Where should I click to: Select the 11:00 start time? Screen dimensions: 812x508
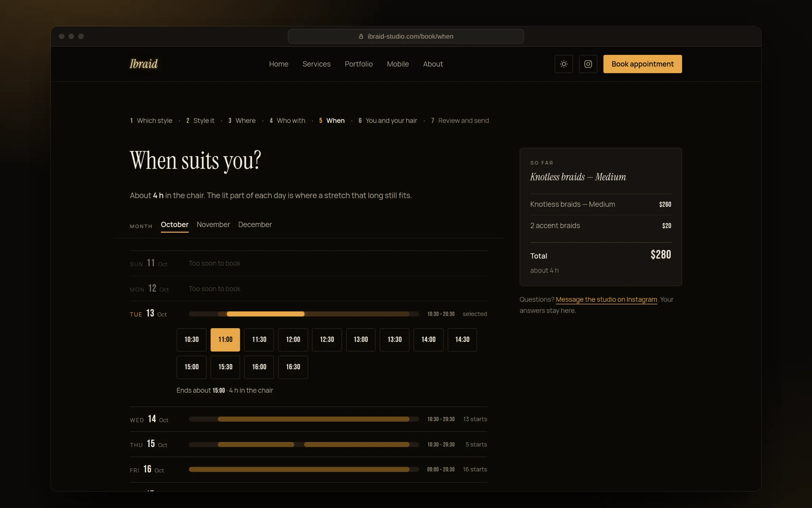tap(225, 340)
